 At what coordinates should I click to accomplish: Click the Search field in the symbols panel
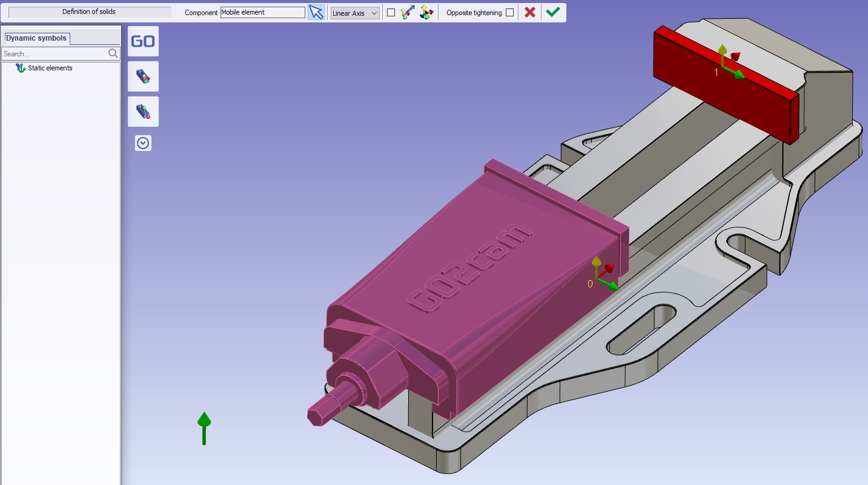click(x=55, y=54)
